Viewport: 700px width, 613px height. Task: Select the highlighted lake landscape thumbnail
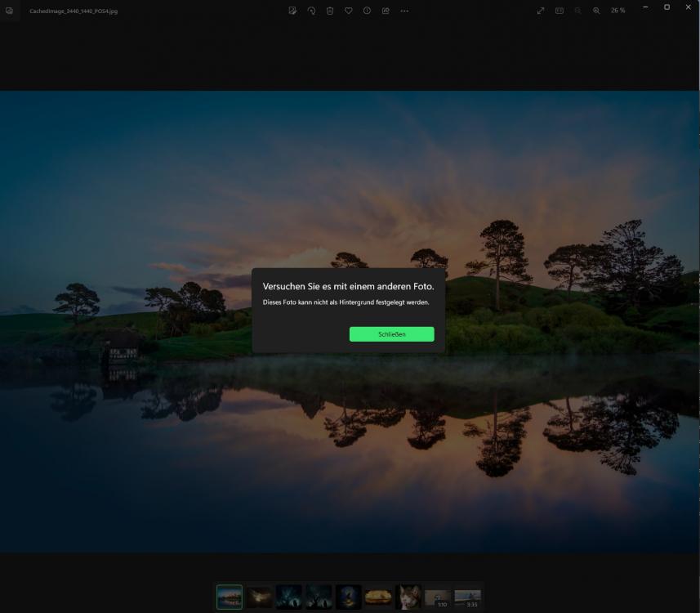230,597
